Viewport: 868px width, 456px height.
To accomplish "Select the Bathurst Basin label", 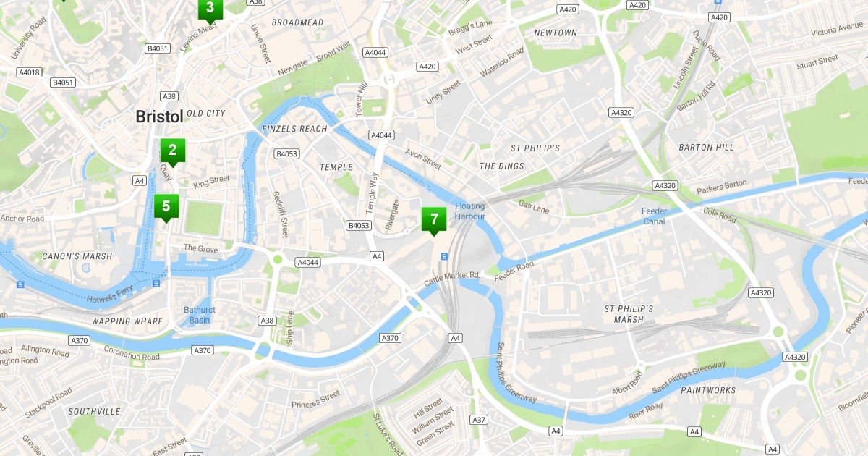I will pyautogui.click(x=199, y=315).
